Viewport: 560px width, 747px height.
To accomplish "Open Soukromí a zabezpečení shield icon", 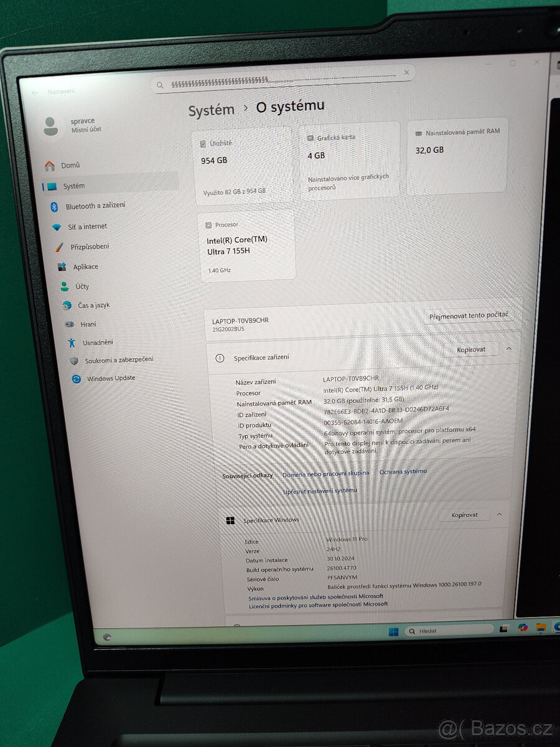I will pyautogui.click(x=74, y=360).
